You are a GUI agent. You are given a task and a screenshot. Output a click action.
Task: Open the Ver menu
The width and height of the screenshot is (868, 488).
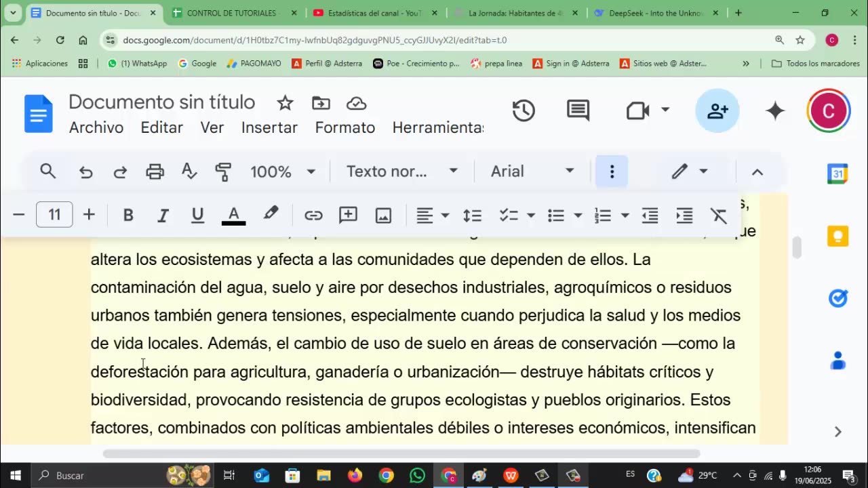(x=212, y=127)
